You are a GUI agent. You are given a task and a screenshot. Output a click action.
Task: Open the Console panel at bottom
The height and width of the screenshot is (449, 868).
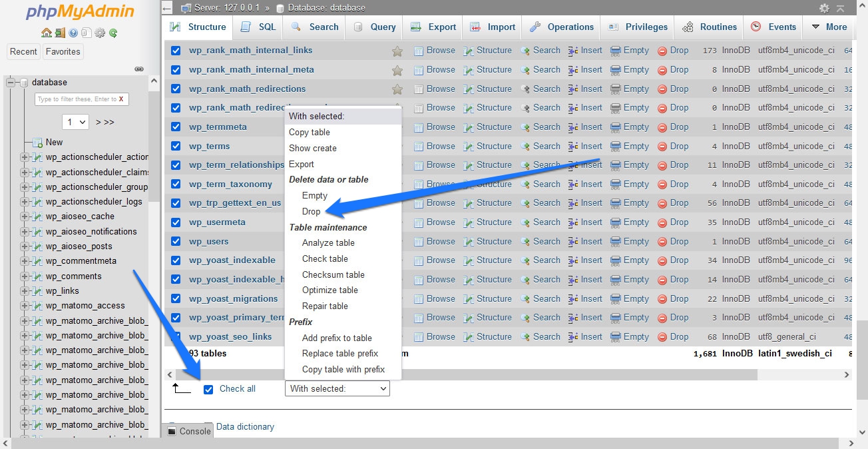click(188, 431)
